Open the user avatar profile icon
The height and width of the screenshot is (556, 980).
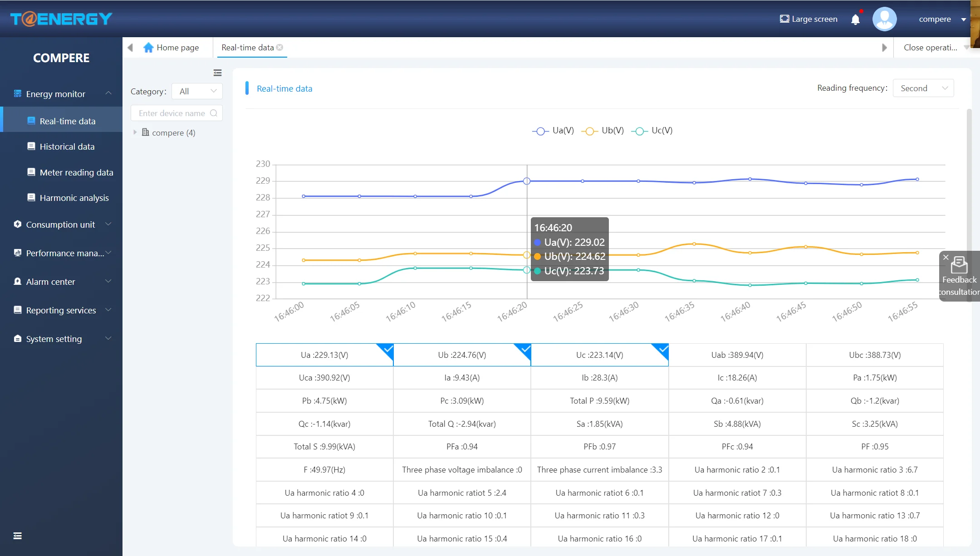884,19
